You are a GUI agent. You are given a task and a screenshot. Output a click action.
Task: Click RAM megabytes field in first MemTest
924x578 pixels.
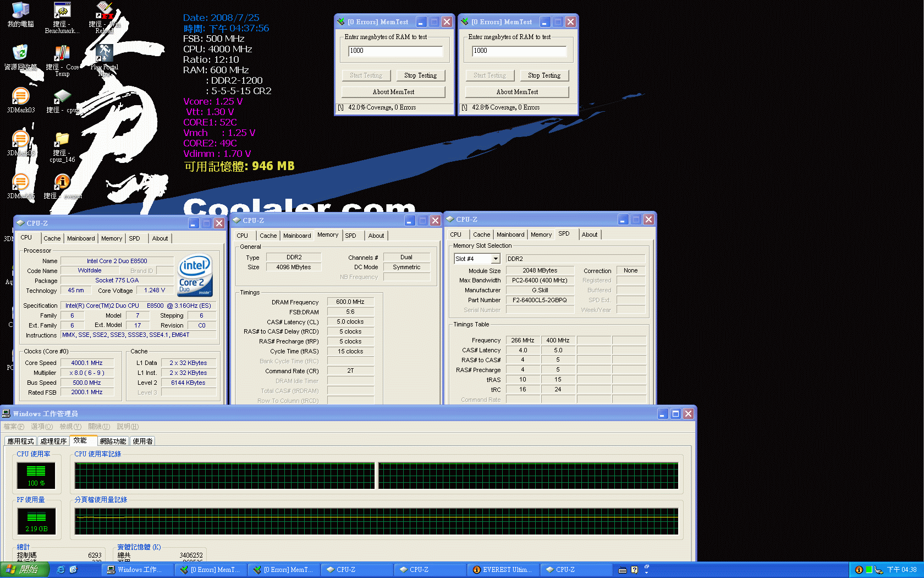point(395,51)
